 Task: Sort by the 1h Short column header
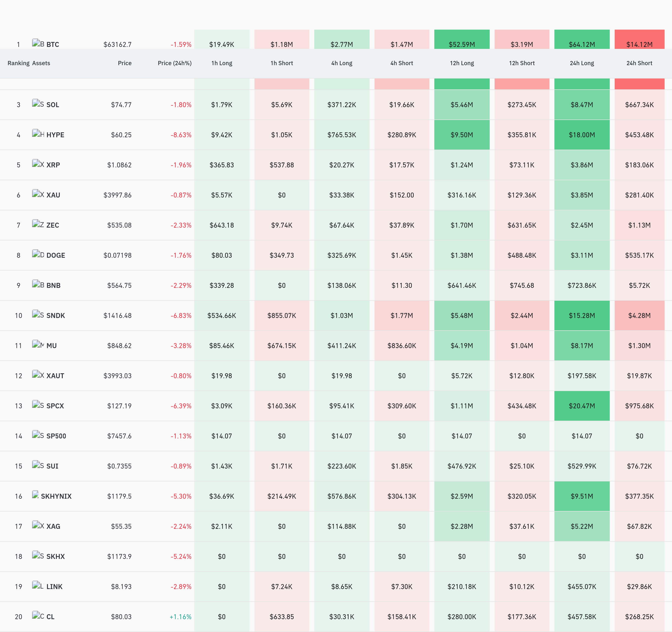pos(282,63)
